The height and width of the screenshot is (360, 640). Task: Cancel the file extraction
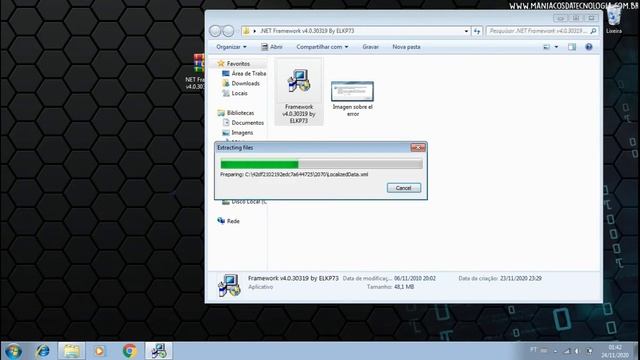coord(404,188)
